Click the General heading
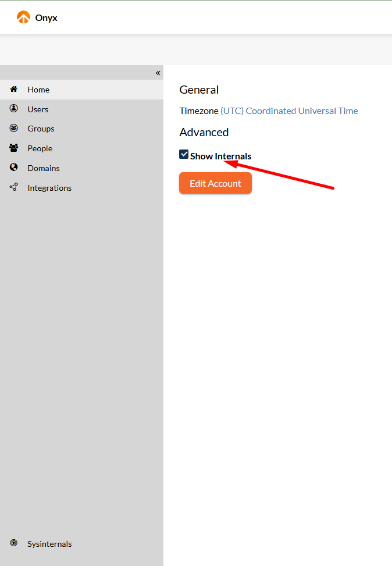This screenshot has height=566, width=392. pos(199,90)
